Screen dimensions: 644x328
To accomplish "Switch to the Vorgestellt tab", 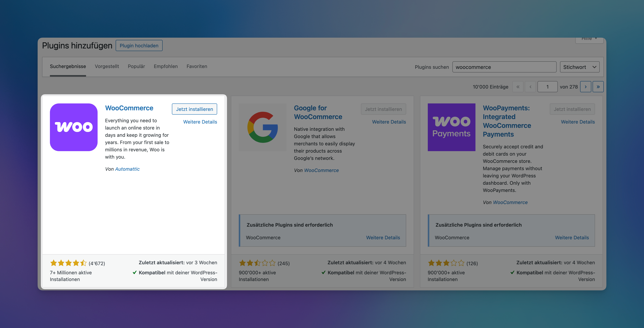I will [107, 66].
